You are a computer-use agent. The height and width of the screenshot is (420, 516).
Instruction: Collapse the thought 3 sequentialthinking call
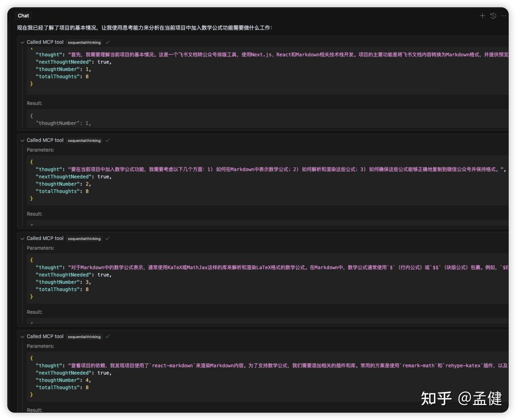[22, 238]
